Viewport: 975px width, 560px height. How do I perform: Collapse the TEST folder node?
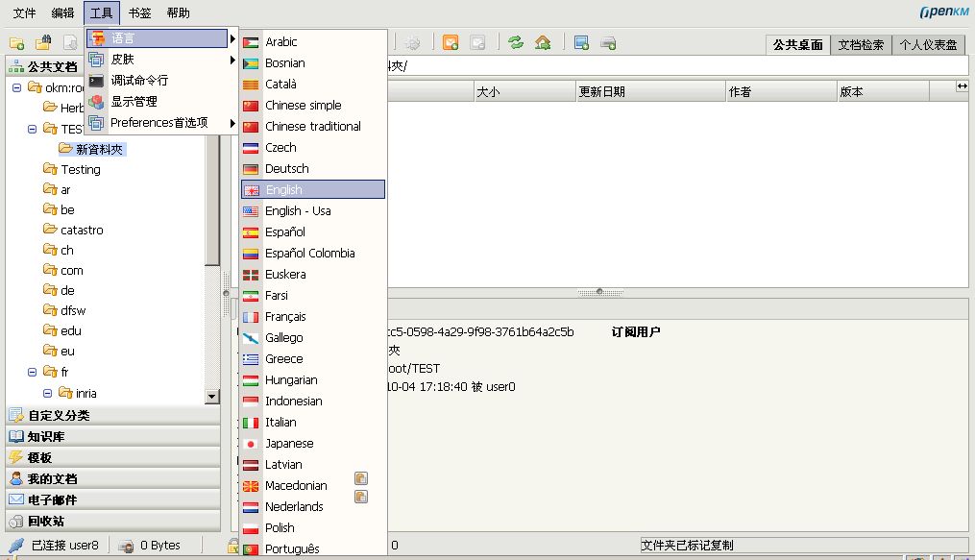[x=32, y=129]
